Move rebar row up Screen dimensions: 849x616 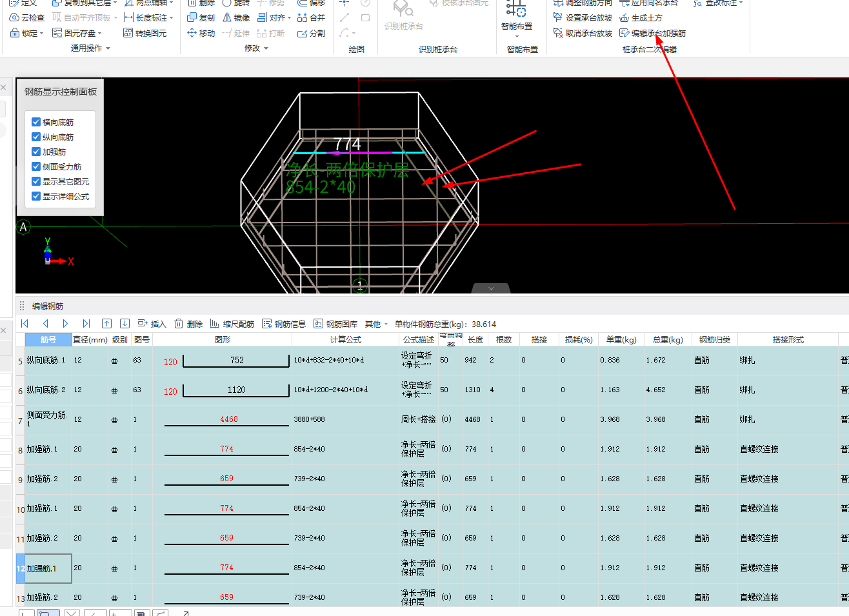click(x=107, y=324)
